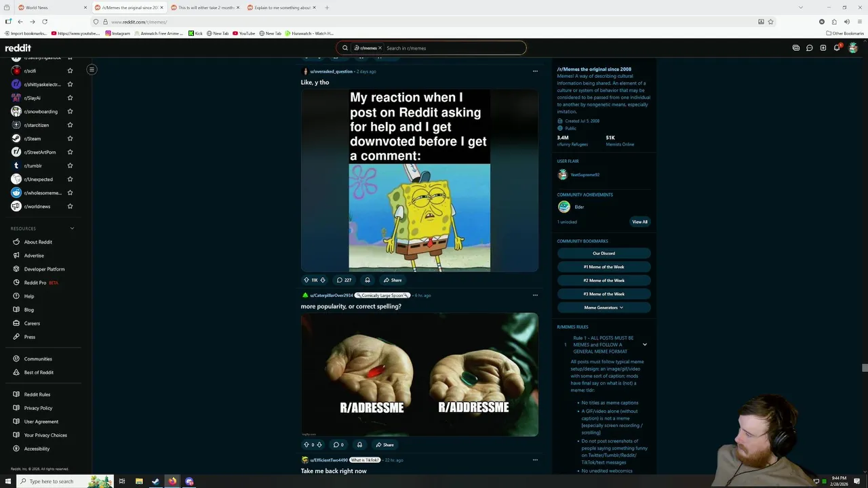Open overflow menu on CaterpillarOver2934 post
868x488 pixels.
tap(535, 295)
